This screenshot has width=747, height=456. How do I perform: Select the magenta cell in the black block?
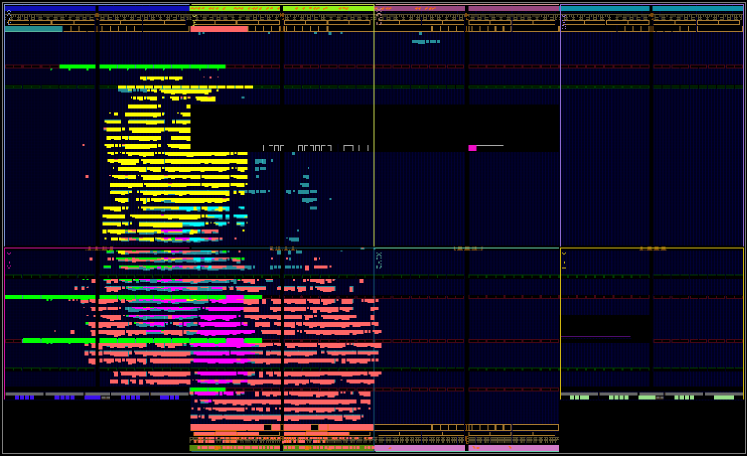[x=472, y=148]
